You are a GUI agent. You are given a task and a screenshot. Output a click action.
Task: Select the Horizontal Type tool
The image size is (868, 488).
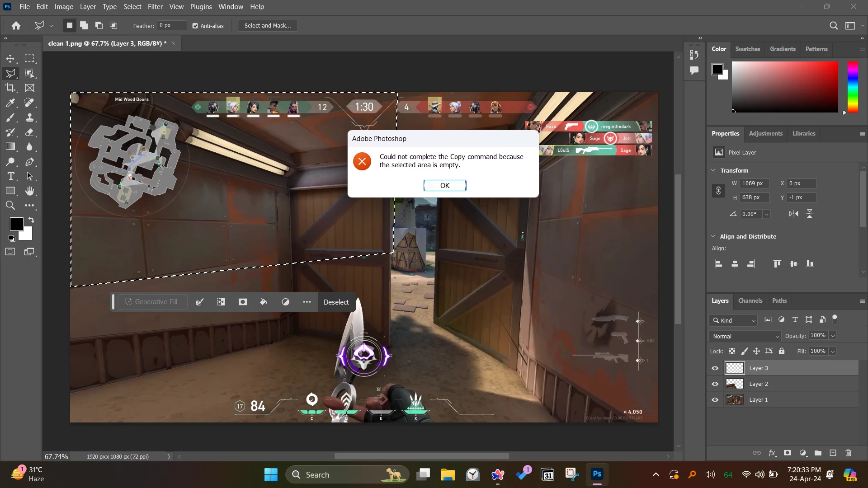[11, 176]
